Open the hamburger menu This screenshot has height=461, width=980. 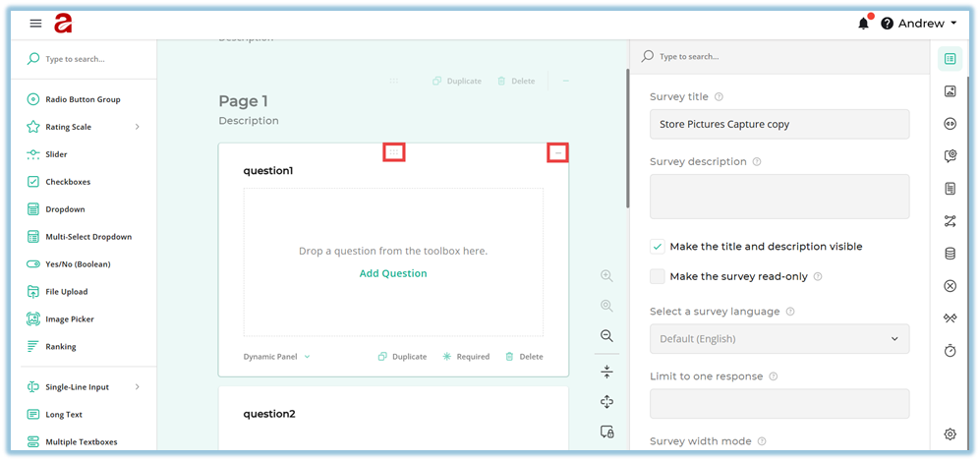(x=35, y=23)
